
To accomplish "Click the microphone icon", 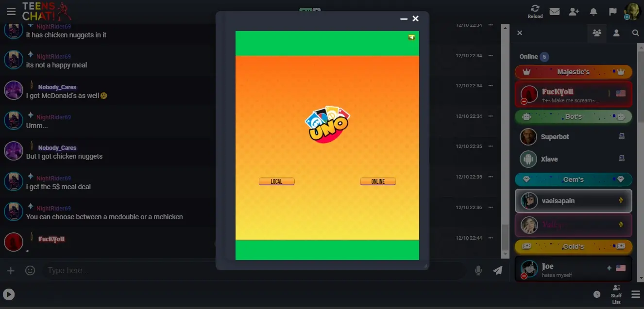I will point(478,271).
